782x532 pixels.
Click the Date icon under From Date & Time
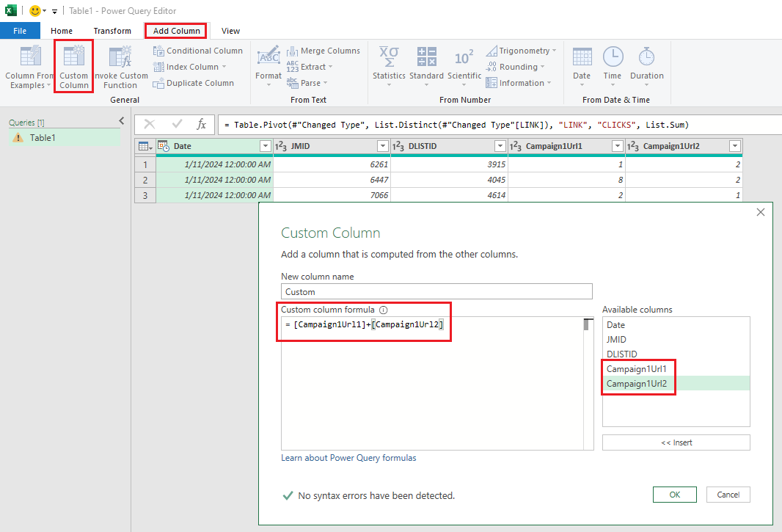coord(581,66)
